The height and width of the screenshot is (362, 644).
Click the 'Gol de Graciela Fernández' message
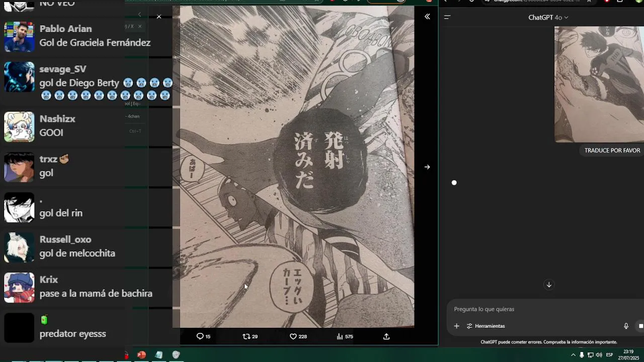(x=95, y=43)
